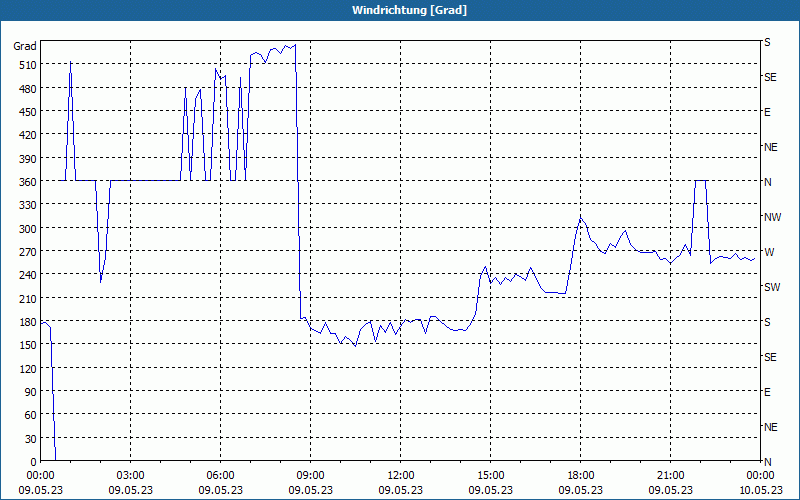Select the SE compass label near the 480 gridline

[770, 77]
